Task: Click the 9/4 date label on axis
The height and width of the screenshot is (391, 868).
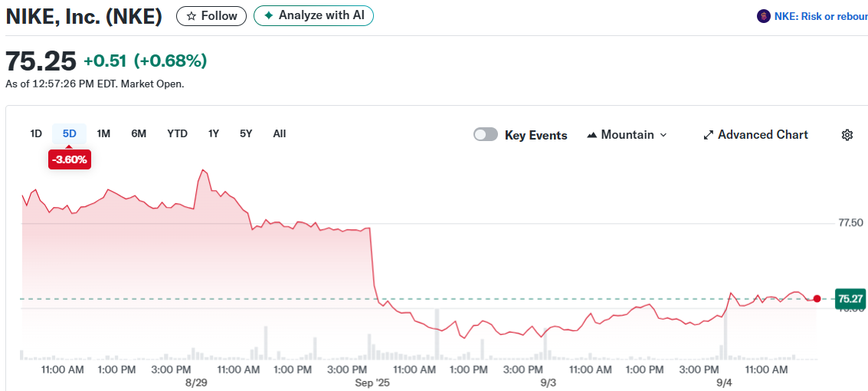Action: [725, 382]
